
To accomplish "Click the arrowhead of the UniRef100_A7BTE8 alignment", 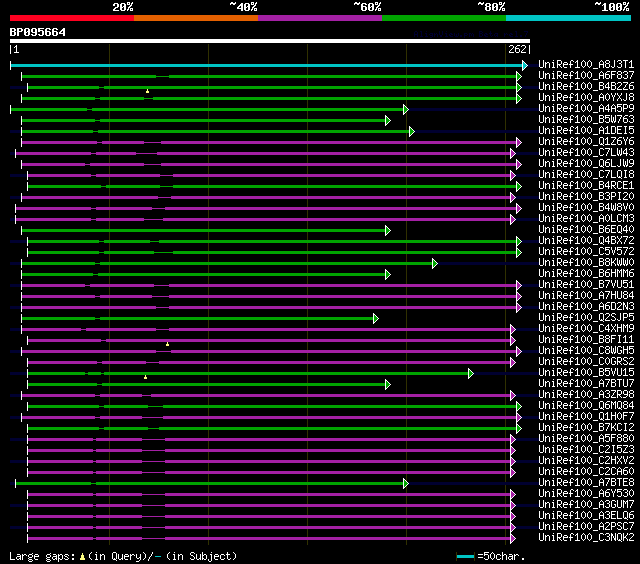I will (x=406, y=484).
